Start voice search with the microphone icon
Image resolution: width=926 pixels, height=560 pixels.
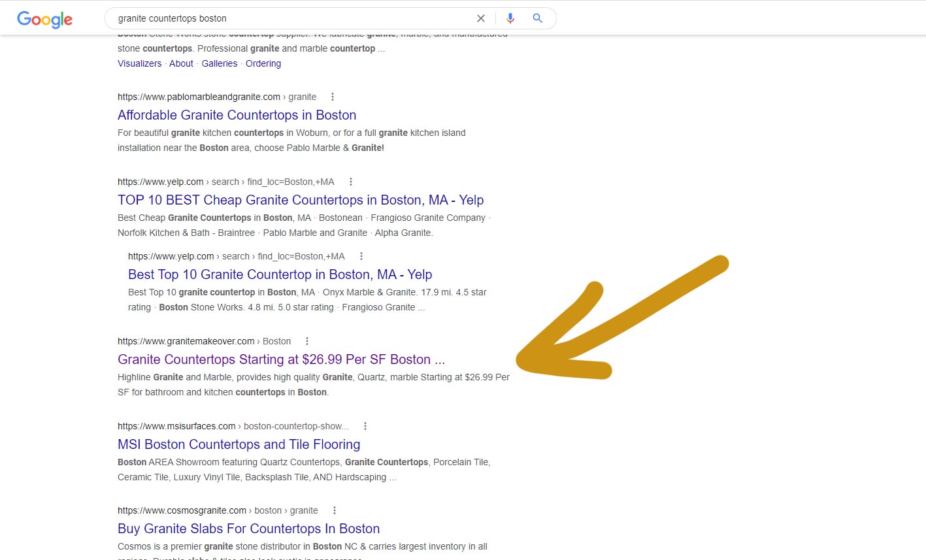pyautogui.click(x=510, y=18)
